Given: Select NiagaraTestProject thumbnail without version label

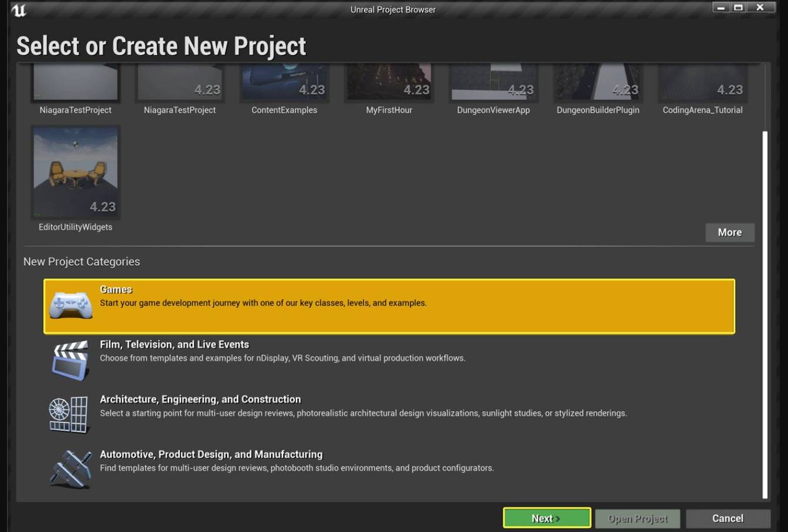Looking at the screenshot, I should tap(76, 82).
